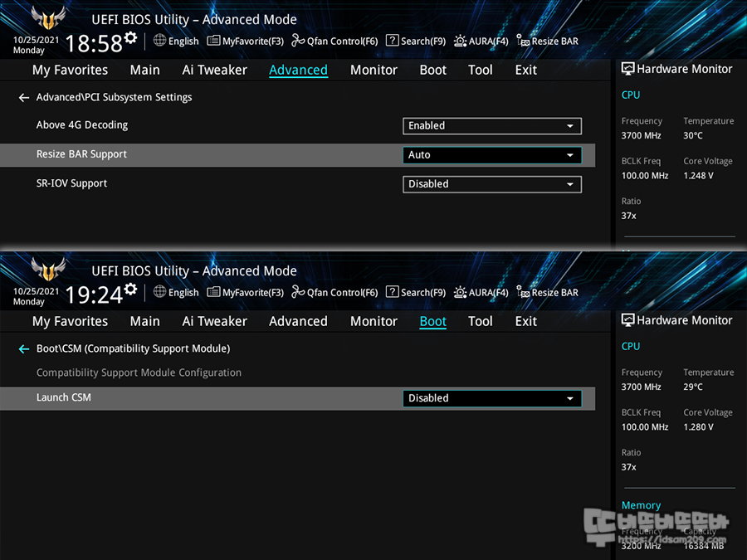Image resolution: width=747 pixels, height=560 pixels.
Task: Open MyFavorite(F3) in the top BIOS screen
Action: [x=246, y=41]
